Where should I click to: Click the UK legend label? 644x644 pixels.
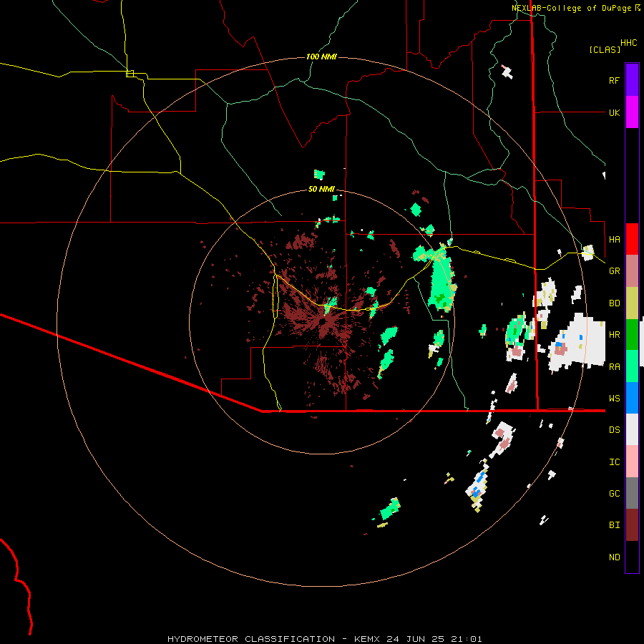point(614,112)
